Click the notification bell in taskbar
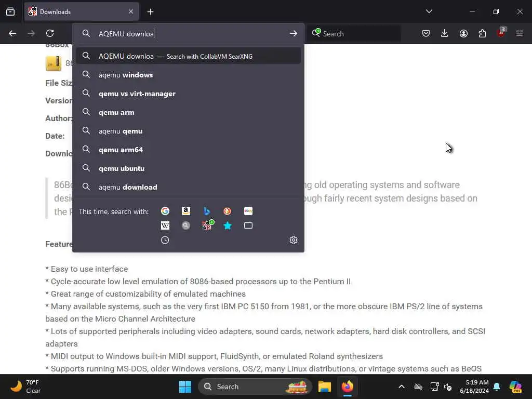This screenshot has width=532, height=399. (497, 387)
